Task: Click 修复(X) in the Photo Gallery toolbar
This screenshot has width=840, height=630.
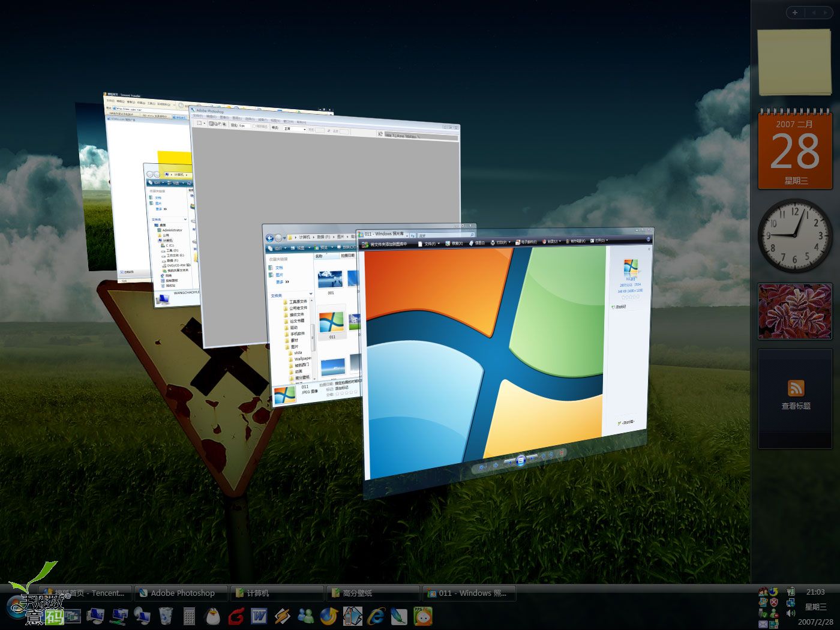Action: (454, 243)
